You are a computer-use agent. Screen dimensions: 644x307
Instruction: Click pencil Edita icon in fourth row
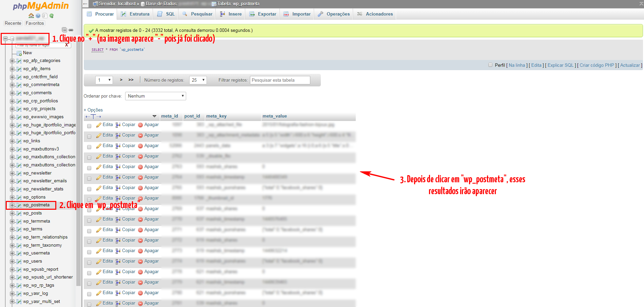coord(99,157)
